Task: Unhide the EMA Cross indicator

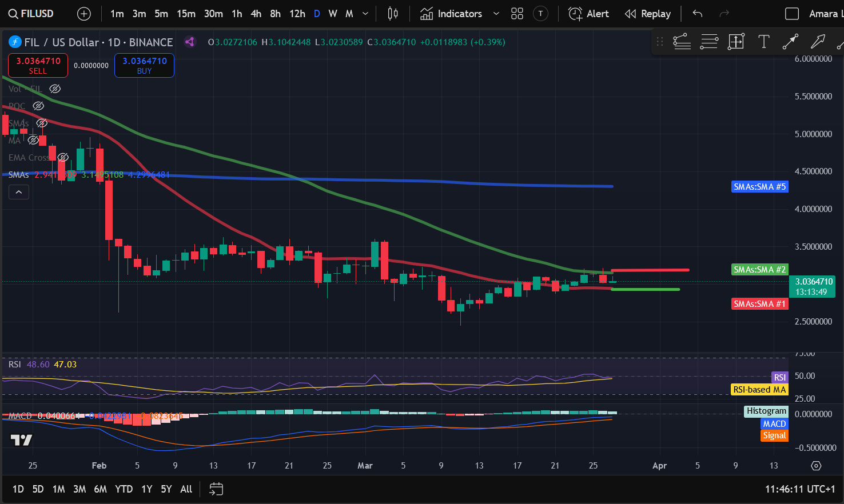Action: [x=63, y=157]
